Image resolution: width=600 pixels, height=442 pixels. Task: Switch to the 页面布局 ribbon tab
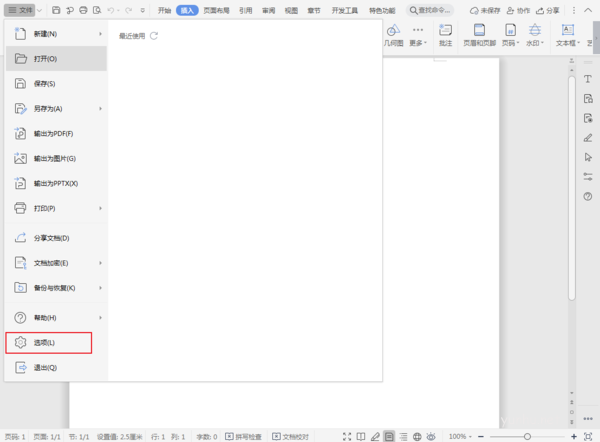[x=217, y=10]
